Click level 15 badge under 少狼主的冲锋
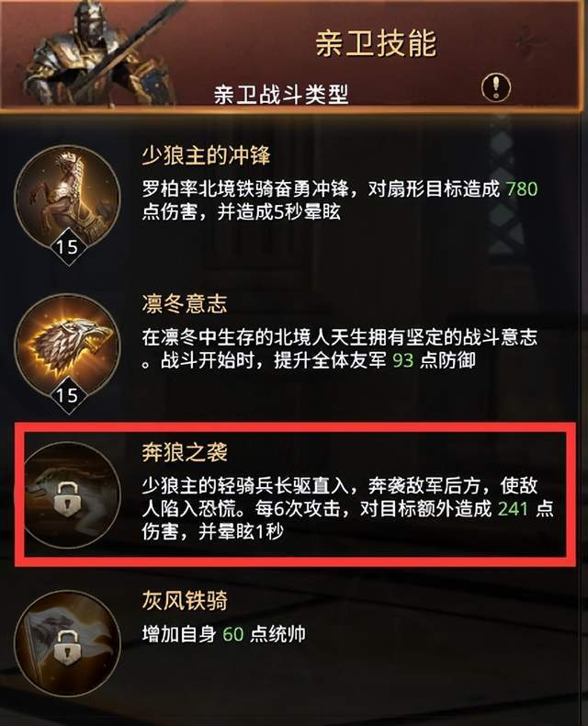This screenshot has height=726, width=588. pos(68,247)
